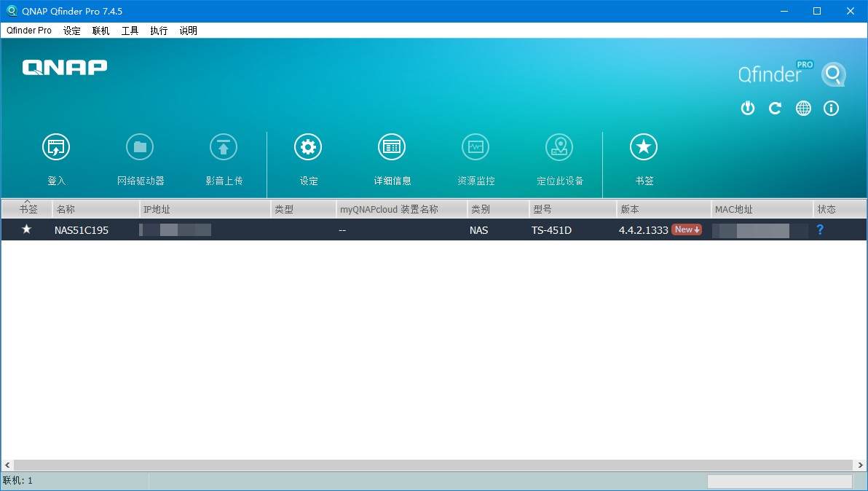
Task: Click the globe language icon
Action: coord(803,109)
